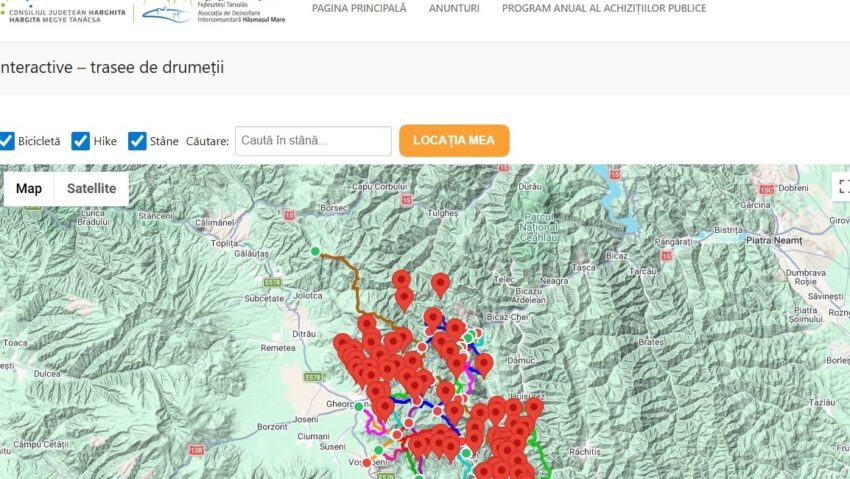Click the red pin left of Dămuc
This screenshot has height=479, width=850.
484,365
